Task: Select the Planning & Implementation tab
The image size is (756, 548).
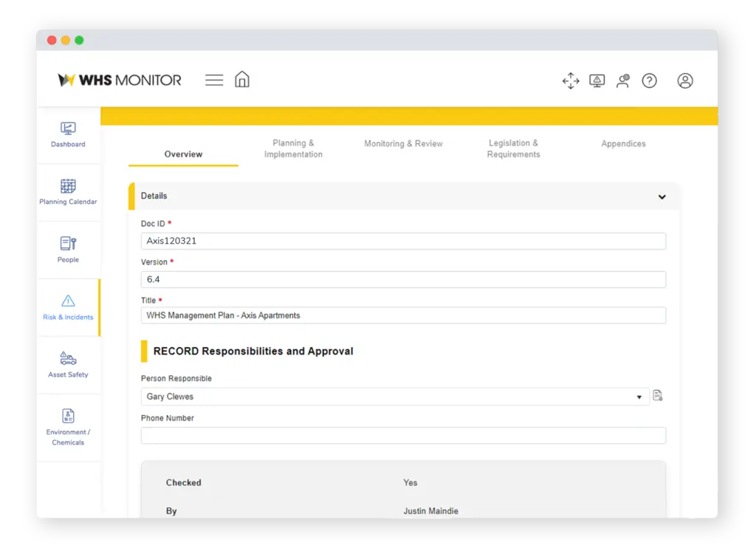Action: [293, 148]
